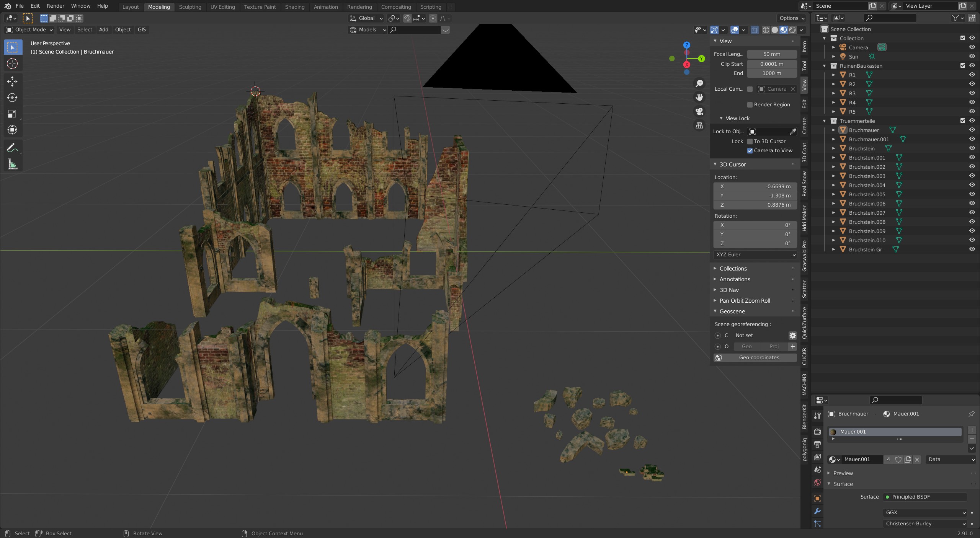Toggle camera view with camera icon
This screenshot has height=538, width=980.
[x=699, y=111]
